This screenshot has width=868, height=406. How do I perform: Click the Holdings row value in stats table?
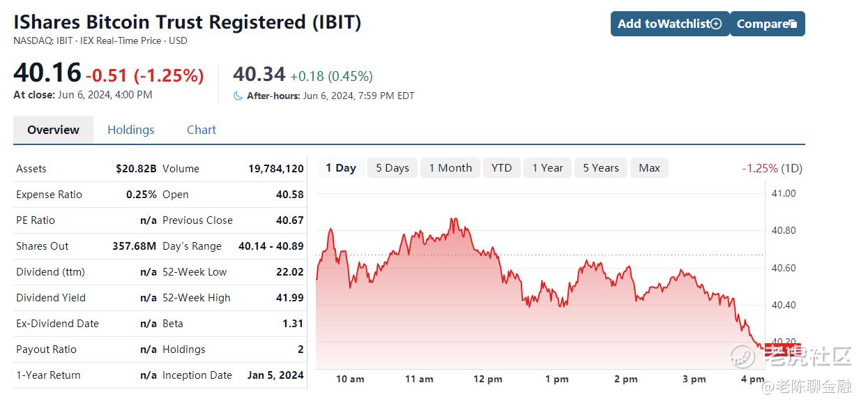click(x=300, y=349)
